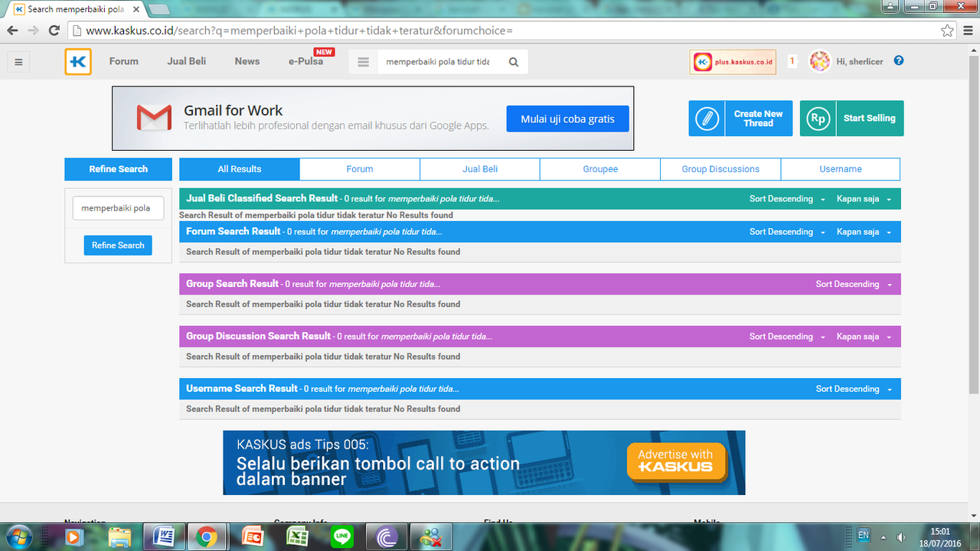Switch to Username results tab
Image resolution: width=980 pixels, height=551 pixels.
tap(841, 169)
